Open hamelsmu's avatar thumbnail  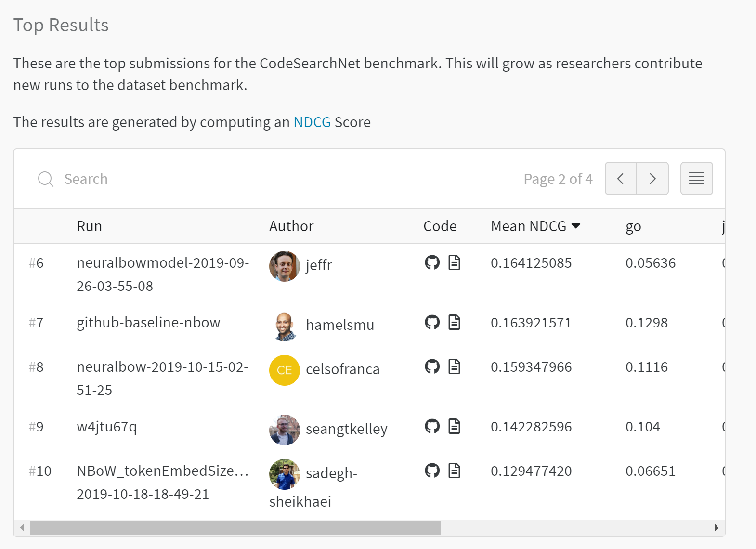point(285,326)
